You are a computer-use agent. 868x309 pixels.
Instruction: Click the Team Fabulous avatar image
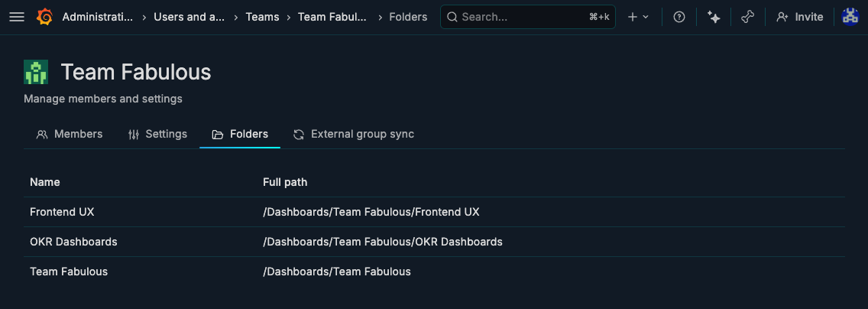[x=36, y=72]
